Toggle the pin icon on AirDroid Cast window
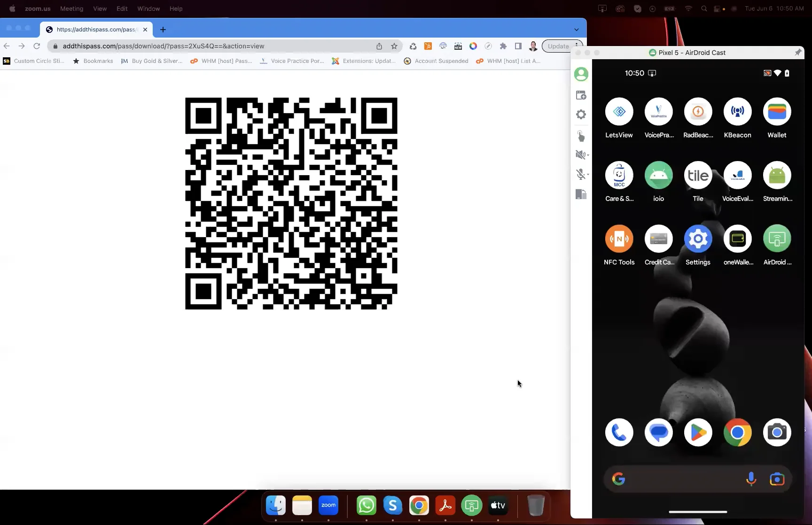This screenshot has height=525, width=812. pos(798,52)
